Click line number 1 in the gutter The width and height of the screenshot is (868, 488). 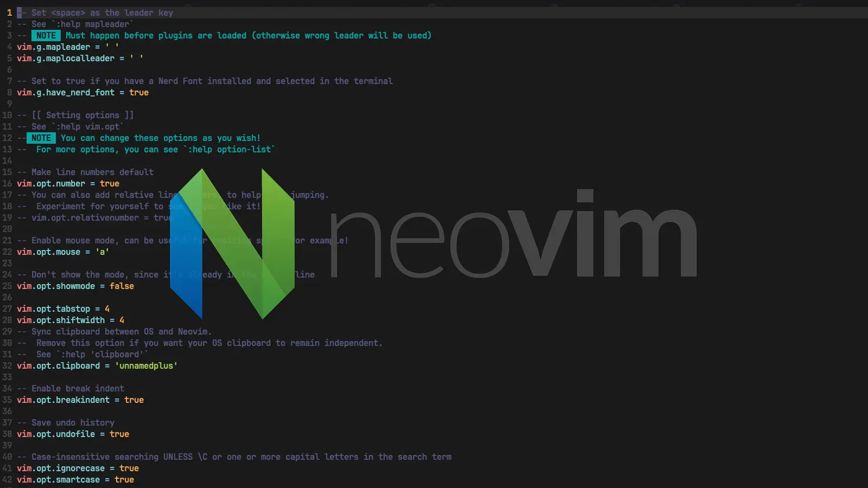9,12
